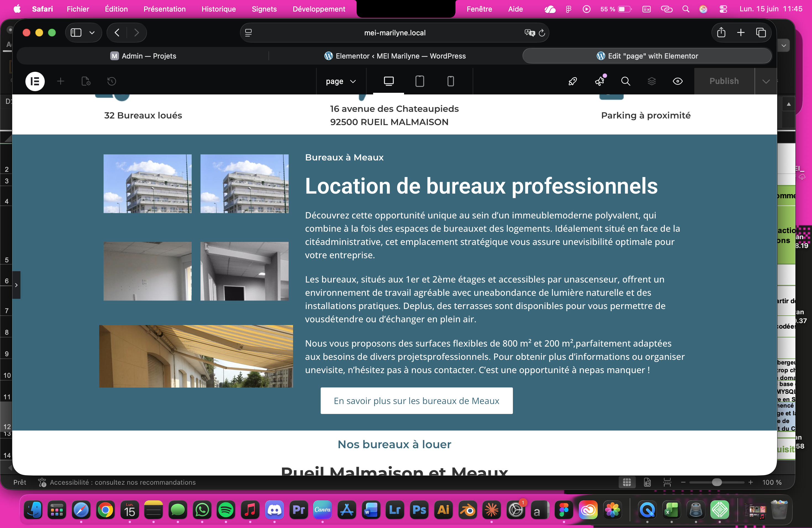The image size is (812, 528).
Task: Click the battery status in menu bar
Action: (616, 9)
